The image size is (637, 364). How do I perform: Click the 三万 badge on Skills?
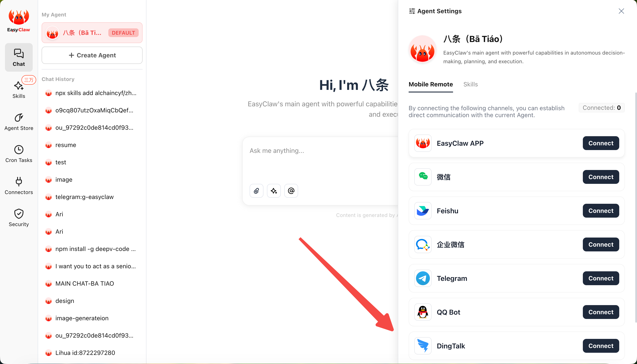click(29, 80)
